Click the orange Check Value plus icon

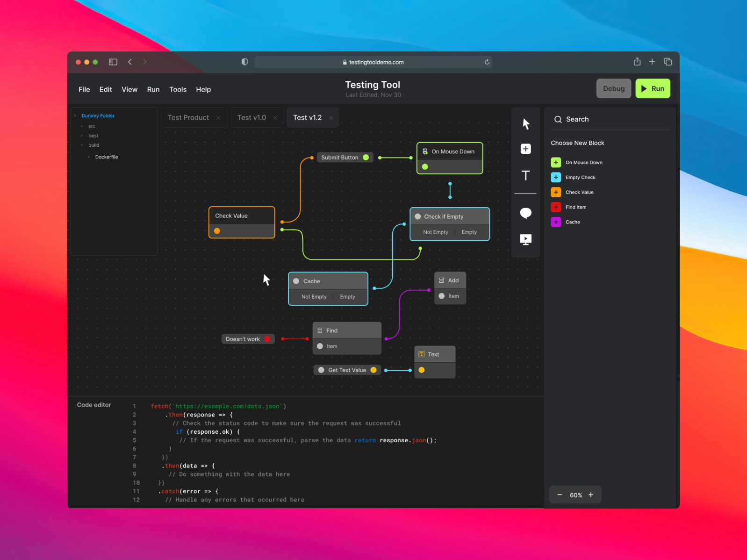click(556, 192)
